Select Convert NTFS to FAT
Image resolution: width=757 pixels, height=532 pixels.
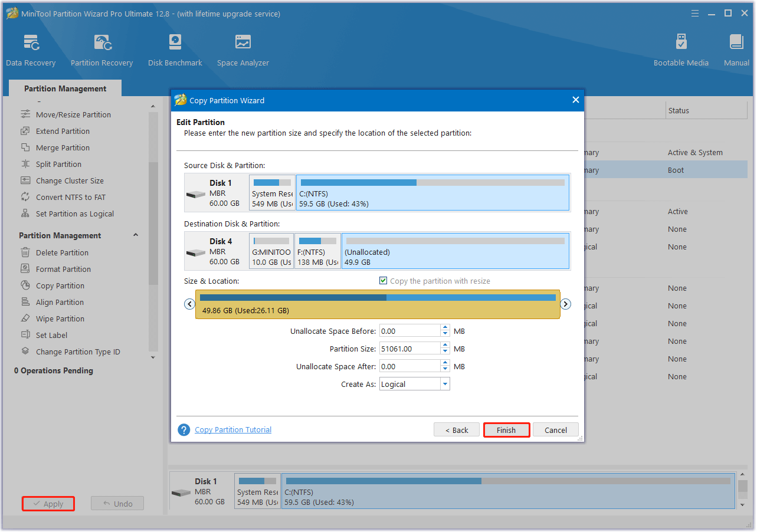click(71, 197)
